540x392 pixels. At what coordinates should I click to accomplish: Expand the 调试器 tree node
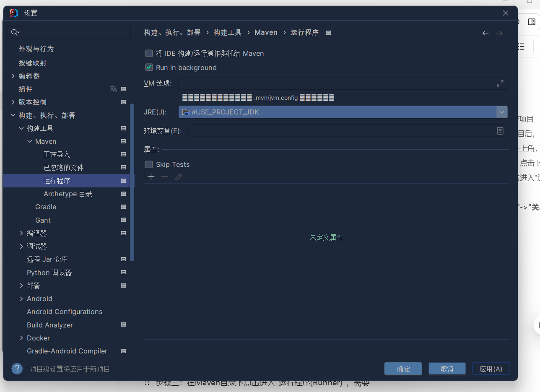pos(21,246)
